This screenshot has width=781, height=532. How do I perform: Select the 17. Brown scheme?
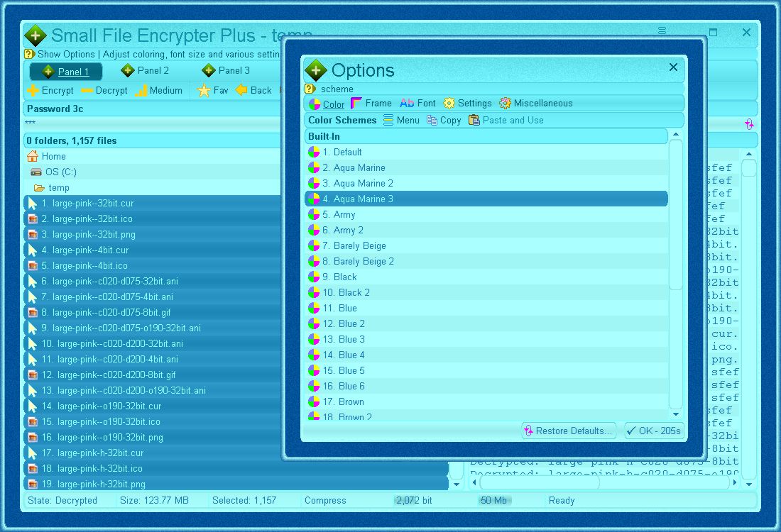click(x=486, y=401)
